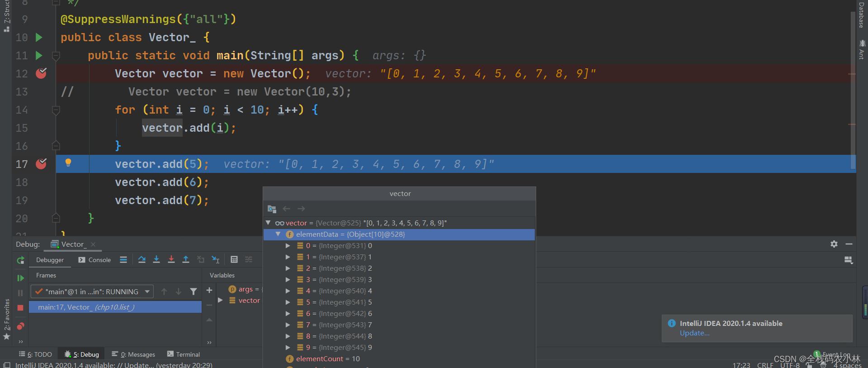Expand element 7 Integer@543
Viewport: 868px width, 368px height.
(288, 325)
